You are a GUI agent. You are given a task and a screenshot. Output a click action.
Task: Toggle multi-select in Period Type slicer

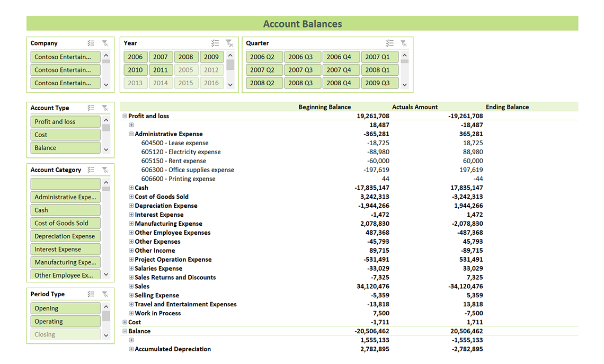91,294
